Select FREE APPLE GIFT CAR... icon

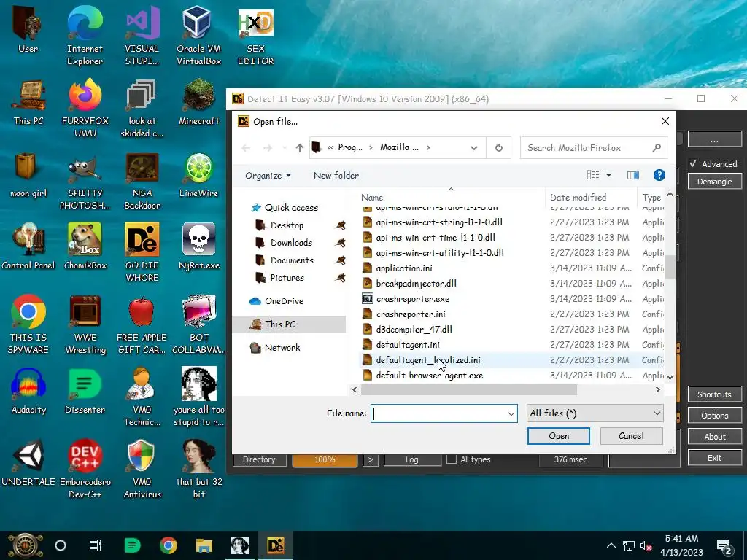(142, 324)
